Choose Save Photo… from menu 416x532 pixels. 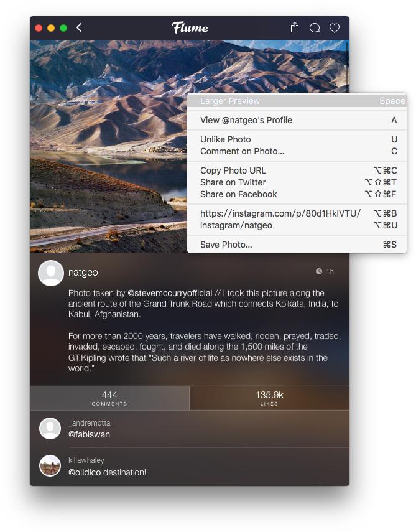pyautogui.click(x=297, y=245)
